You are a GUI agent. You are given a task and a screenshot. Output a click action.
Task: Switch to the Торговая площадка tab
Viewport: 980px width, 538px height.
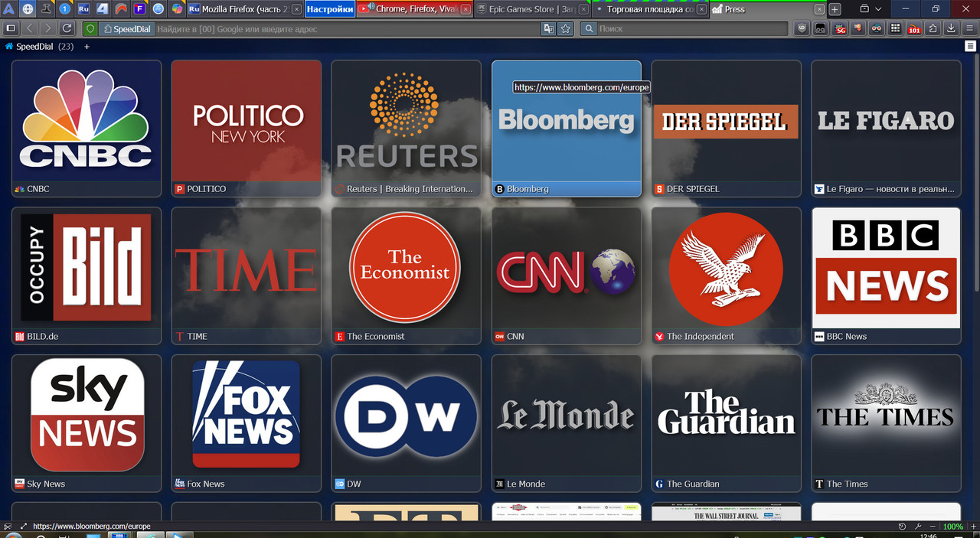[651, 9]
